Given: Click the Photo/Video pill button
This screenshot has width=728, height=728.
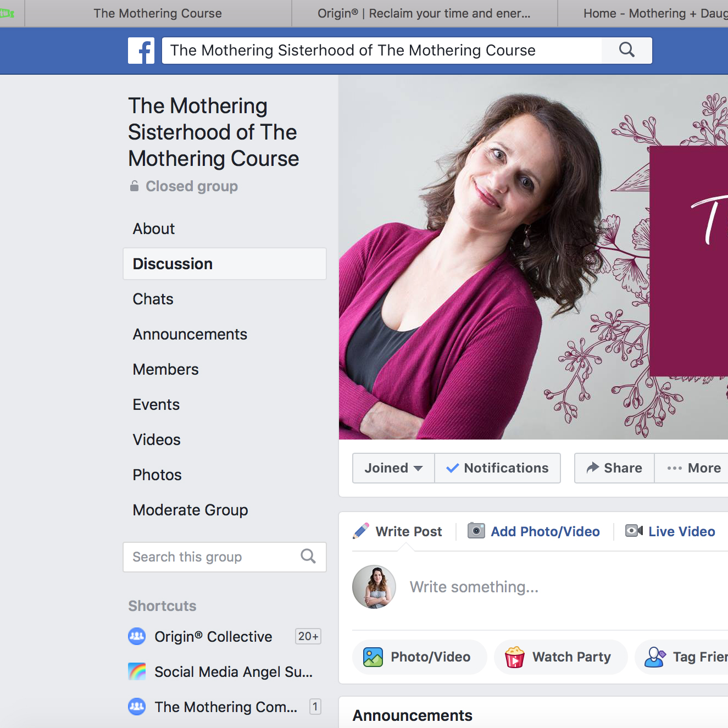Looking at the screenshot, I should tap(420, 657).
